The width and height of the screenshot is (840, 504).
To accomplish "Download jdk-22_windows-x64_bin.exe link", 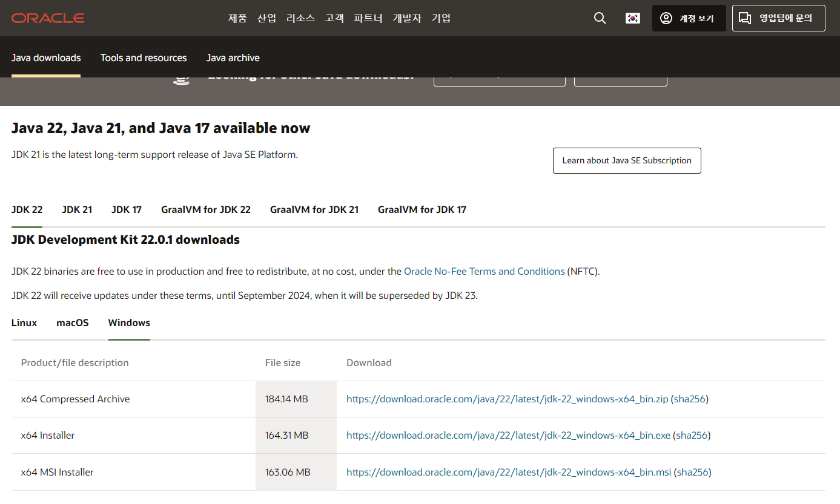I will pos(509,436).
